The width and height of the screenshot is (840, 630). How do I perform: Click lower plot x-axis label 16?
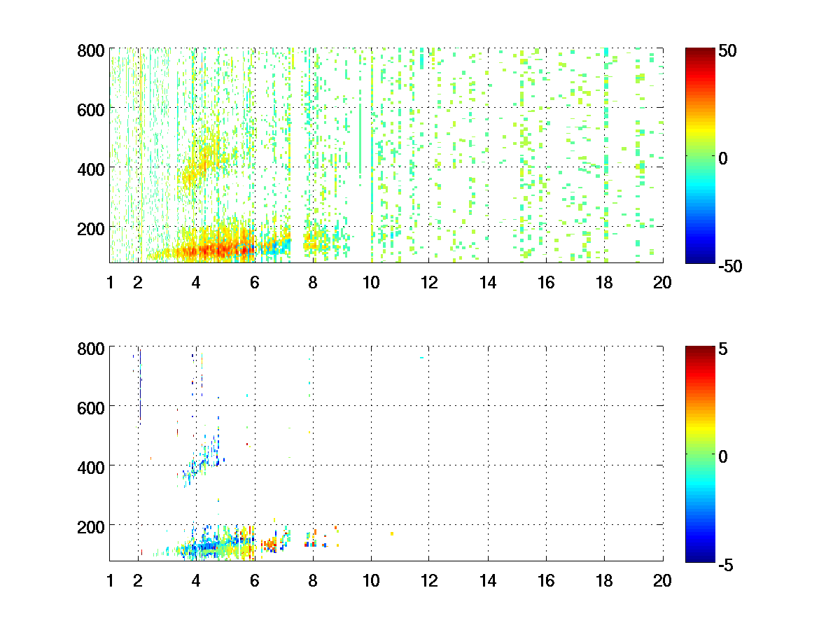[x=546, y=580]
